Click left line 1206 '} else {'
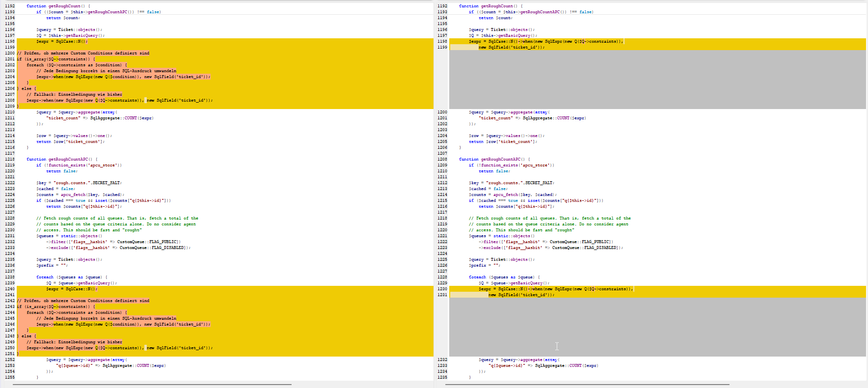This screenshot has height=388, width=868. [27, 88]
